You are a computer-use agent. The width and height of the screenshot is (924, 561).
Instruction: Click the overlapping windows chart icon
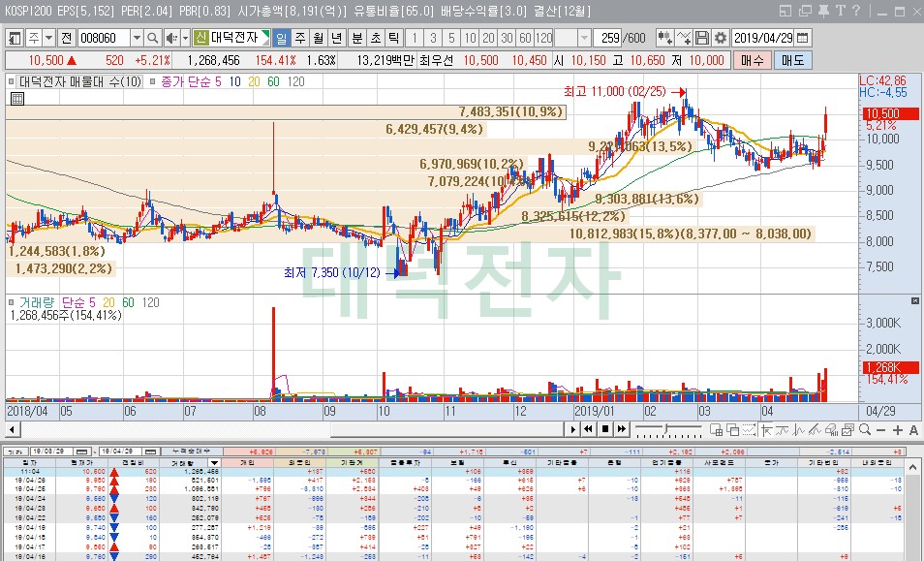732,429
